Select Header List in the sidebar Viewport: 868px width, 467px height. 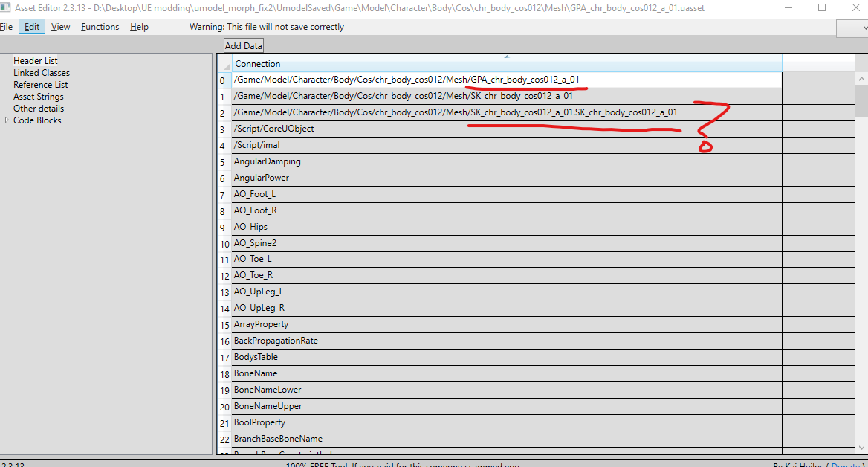point(36,61)
